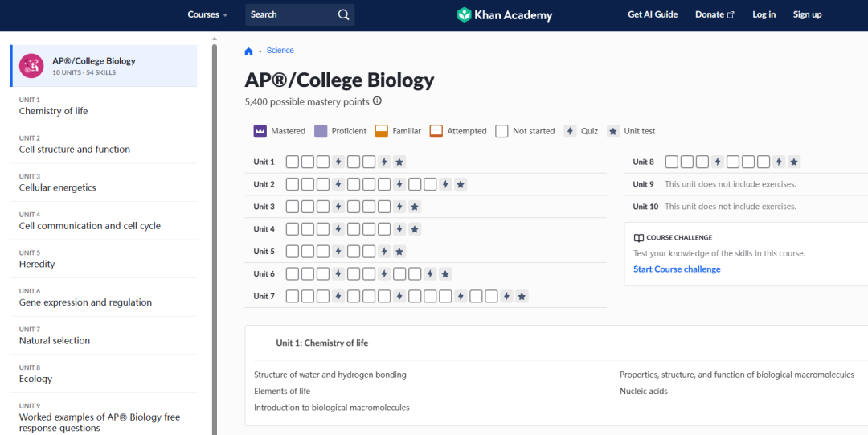Open Unit 6 first quiz lightning icon
The width and height of the screenshot is (868, 435).
pyautogui.click(x=338, y=273)
